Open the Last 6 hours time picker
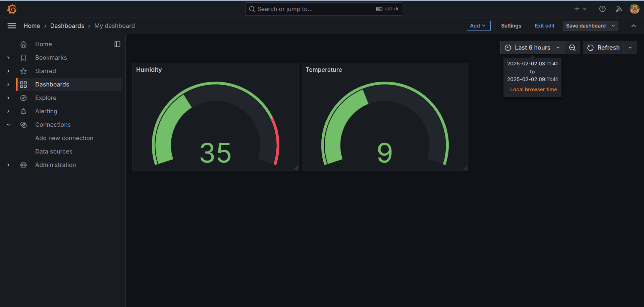The image size is (644, 307). pos(532,47)
